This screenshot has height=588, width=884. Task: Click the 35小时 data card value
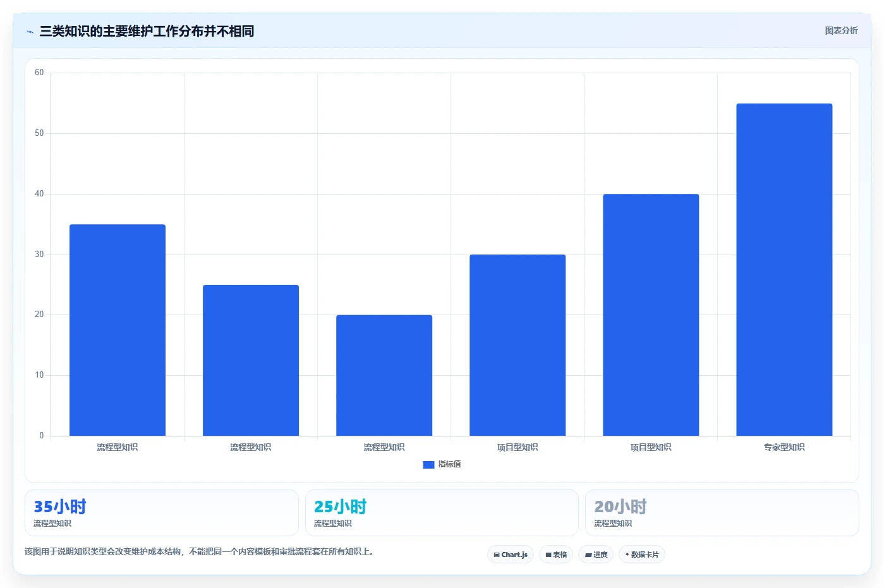tap(60, 507)
